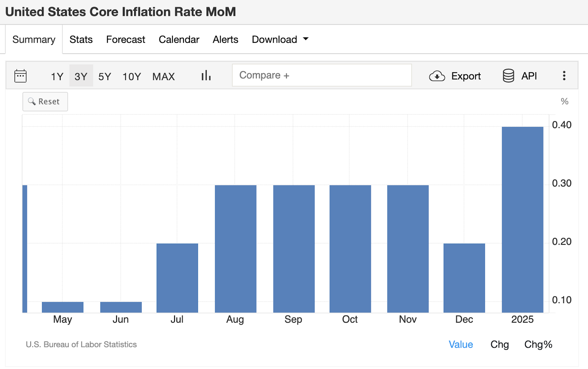
Task: Click the Nov bar in the chart
Action: click(x=408, y=249)
